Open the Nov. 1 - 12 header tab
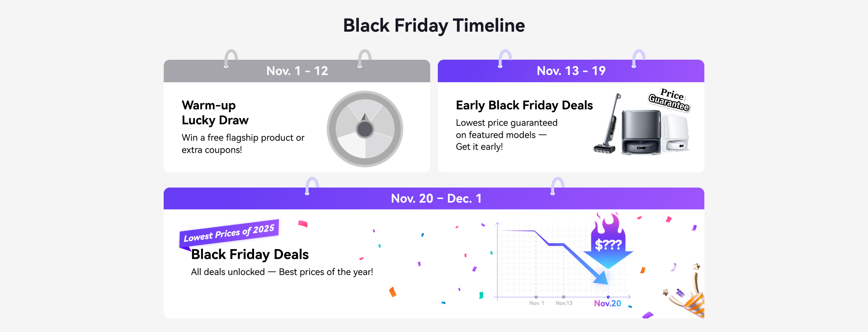Screen dimensions: 868x332 click(297, 71)
